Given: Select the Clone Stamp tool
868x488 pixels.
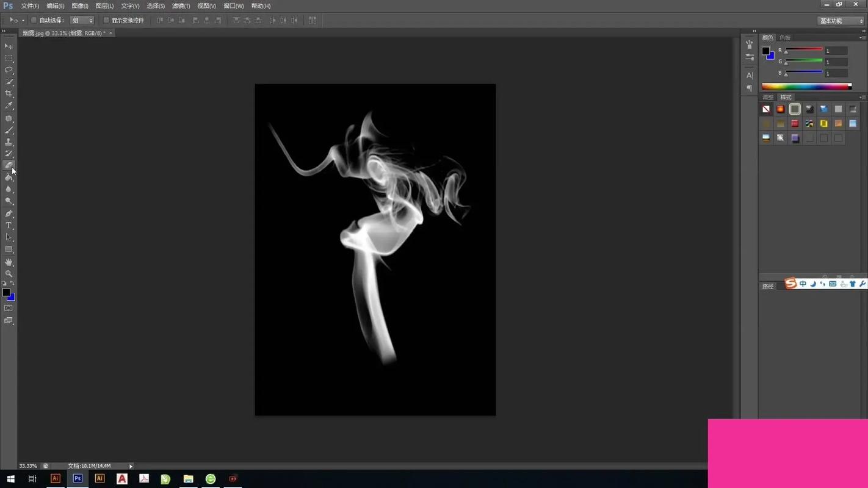Looking at the screenshot, I should click(9, 142).
